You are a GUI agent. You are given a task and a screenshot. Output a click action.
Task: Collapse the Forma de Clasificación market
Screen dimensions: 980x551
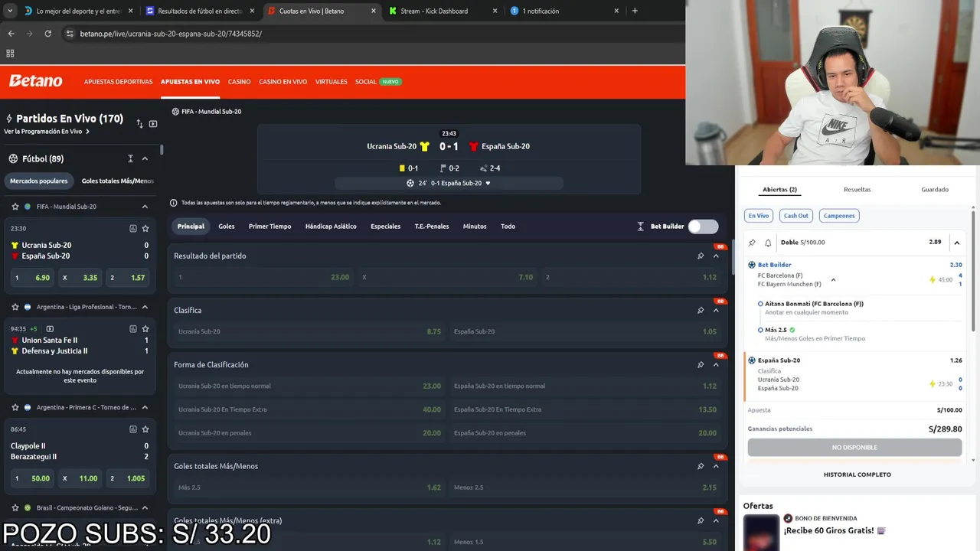point(716,365)
